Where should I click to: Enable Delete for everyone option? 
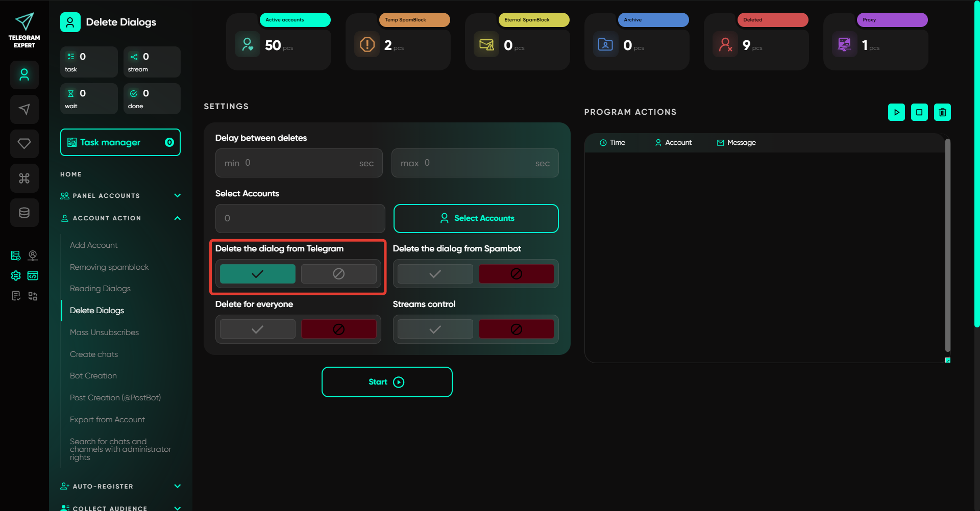tap(257, 329)
